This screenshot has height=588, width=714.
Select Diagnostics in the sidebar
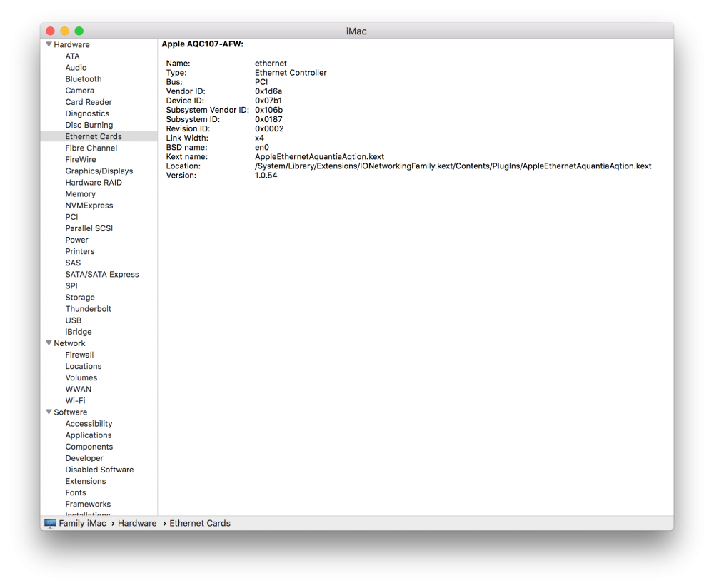(x=87, y=113)
